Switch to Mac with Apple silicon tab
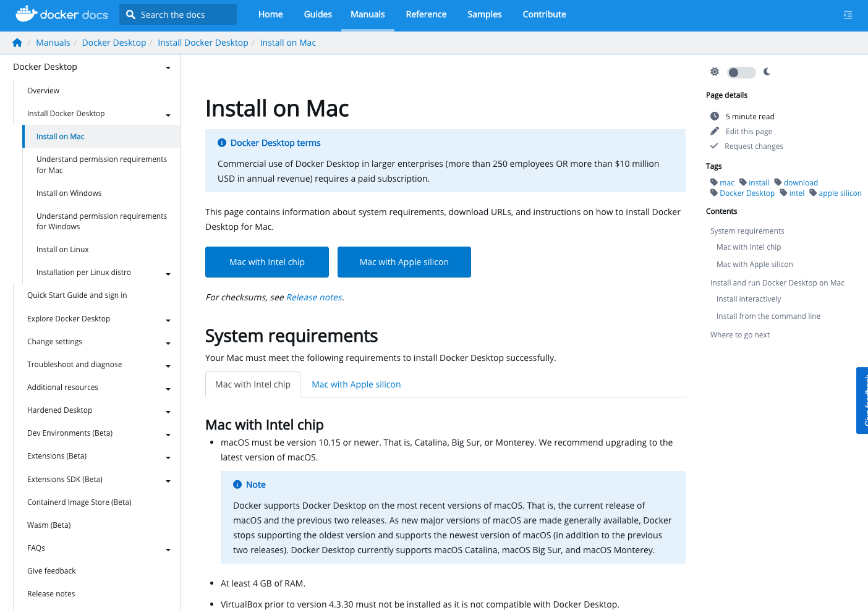The width and height of the screenshot is (868, 610). (x=356, y=384)
